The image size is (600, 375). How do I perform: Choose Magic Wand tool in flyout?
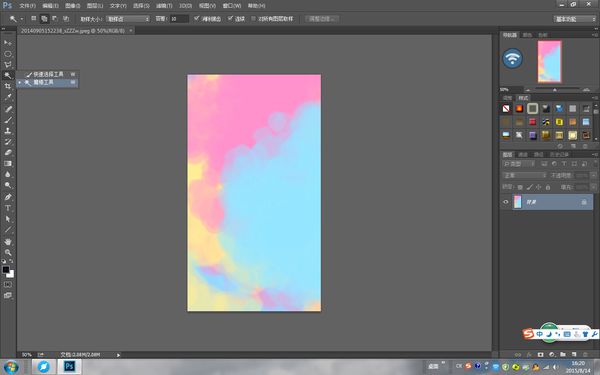(x=48, y=82)
